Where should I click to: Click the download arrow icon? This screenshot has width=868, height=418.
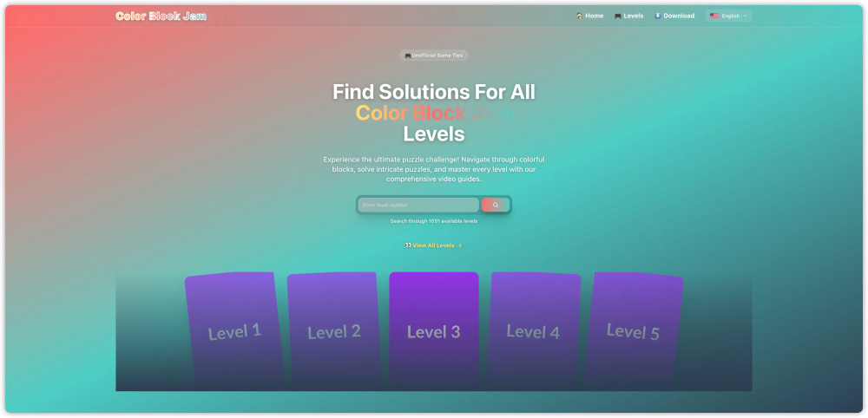click(658, 16)
